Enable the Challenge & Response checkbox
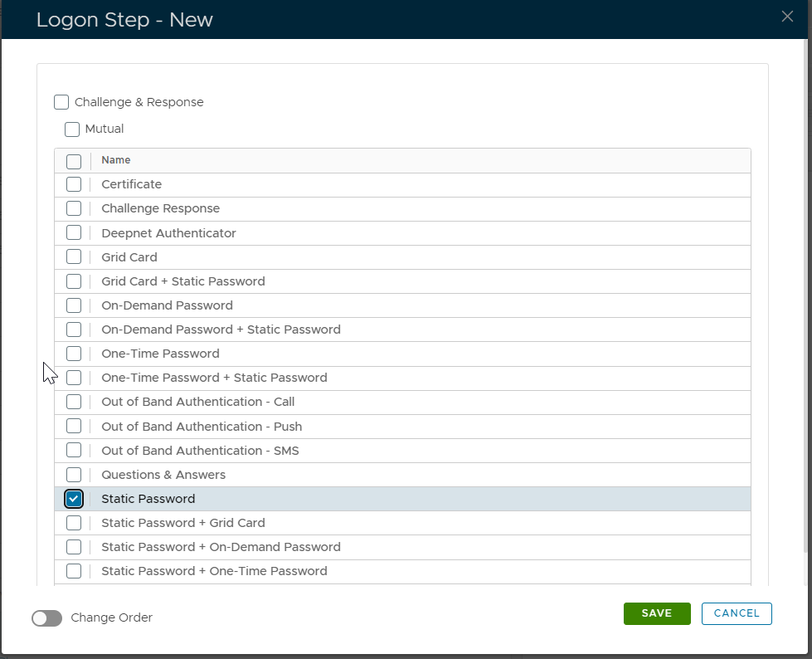The height and width of the screenshot is (659, 812). (x=61, y=102)
